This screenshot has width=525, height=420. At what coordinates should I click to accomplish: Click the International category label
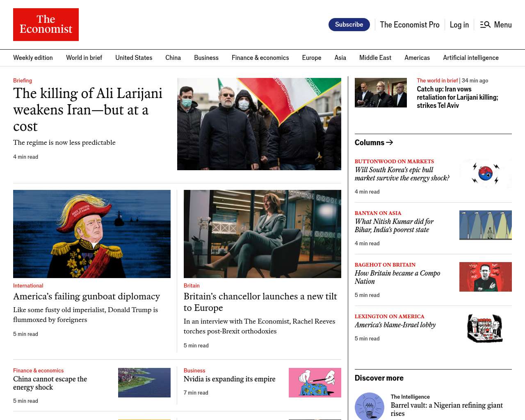(28, 285)
